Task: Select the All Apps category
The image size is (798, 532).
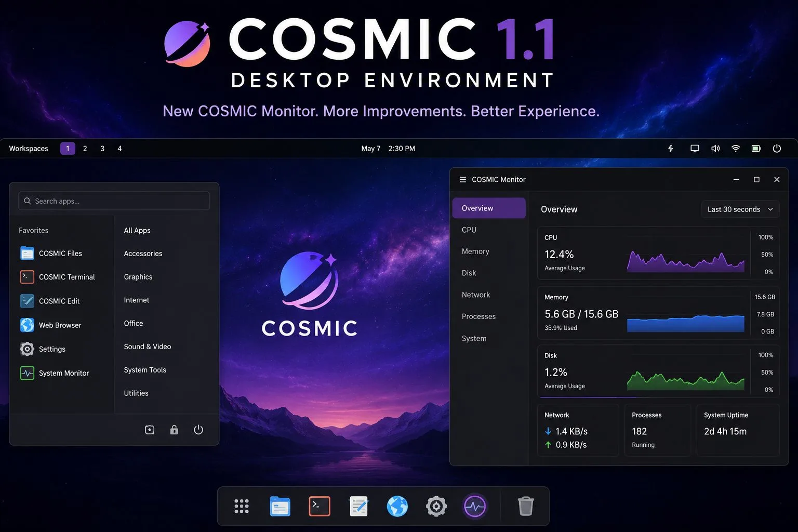Action: click(x=137, y=230)
